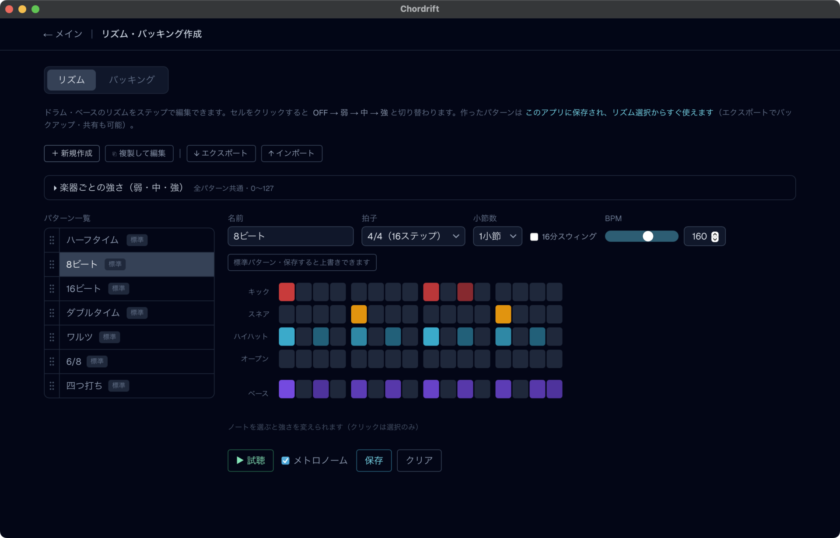Select the 四つ打ち pattern

point(137,386)
